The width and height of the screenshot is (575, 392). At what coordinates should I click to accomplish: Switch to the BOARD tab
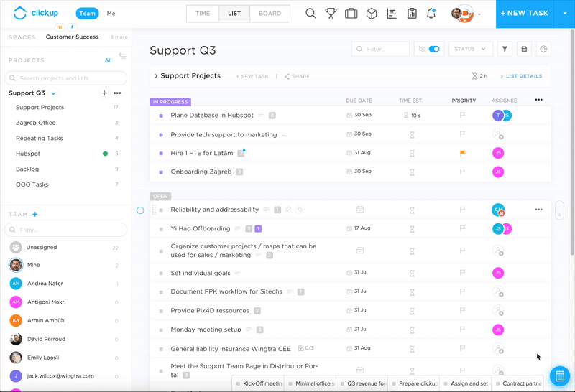270,14
